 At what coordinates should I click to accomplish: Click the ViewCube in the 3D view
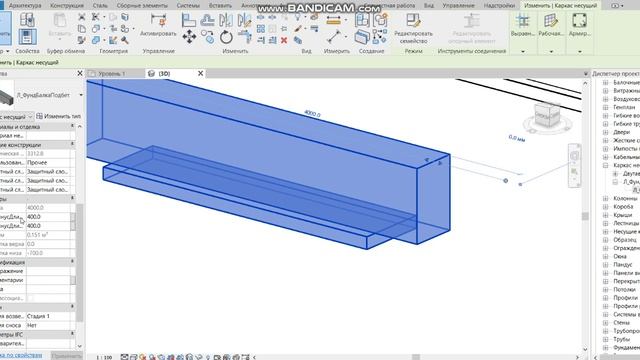coord(547,117)
